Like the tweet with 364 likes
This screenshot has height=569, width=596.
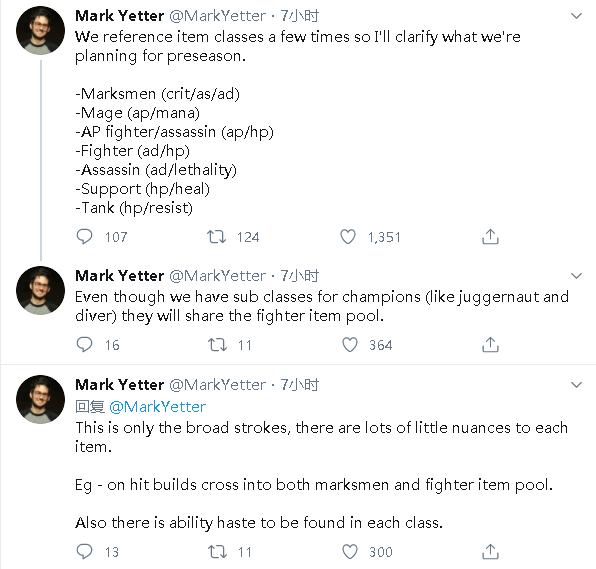pyautogui.click(x=350, y=344)
